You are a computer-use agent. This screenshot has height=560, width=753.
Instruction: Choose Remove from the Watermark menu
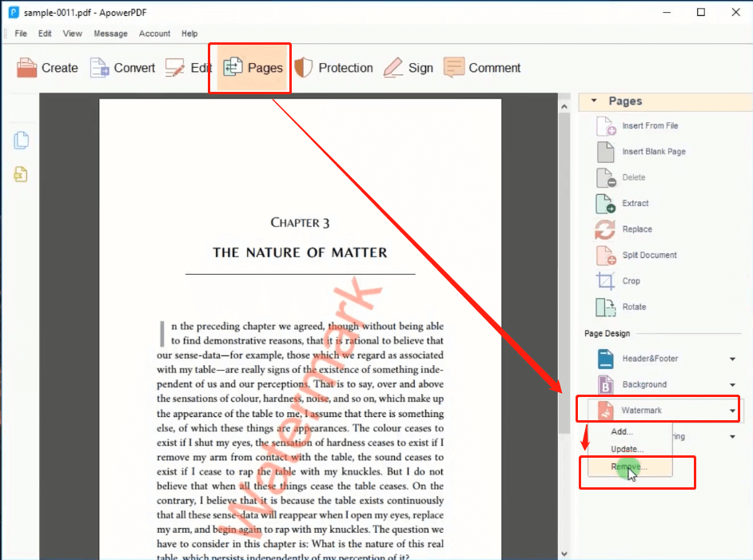[628, 467]
